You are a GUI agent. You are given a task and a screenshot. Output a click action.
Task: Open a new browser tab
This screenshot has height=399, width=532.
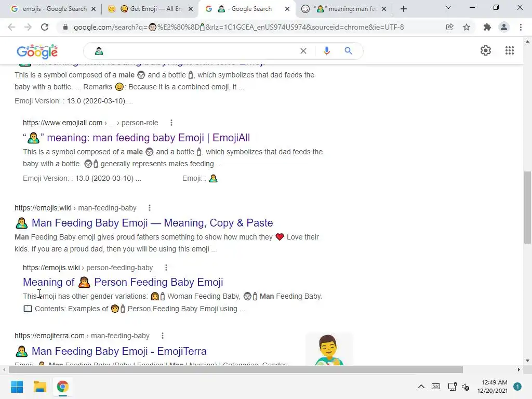[403, 9]
